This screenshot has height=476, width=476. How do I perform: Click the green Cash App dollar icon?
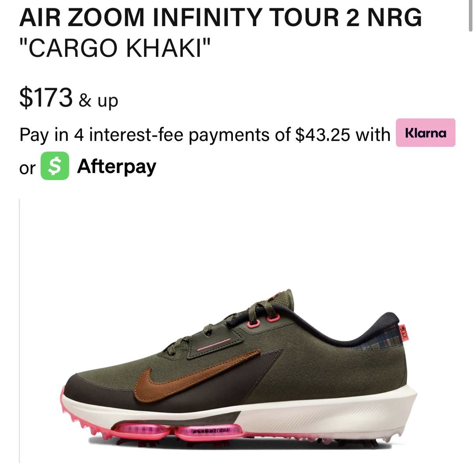[x=55, y=166]
